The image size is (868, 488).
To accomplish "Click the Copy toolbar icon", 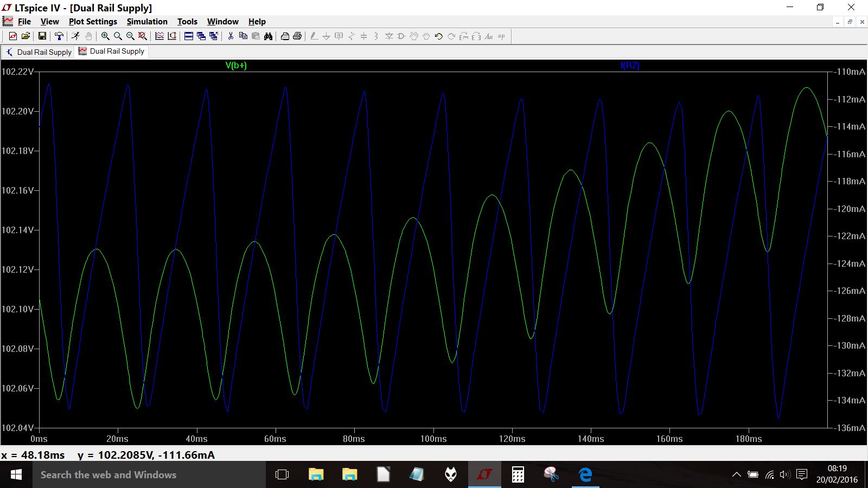I will 243,36.
